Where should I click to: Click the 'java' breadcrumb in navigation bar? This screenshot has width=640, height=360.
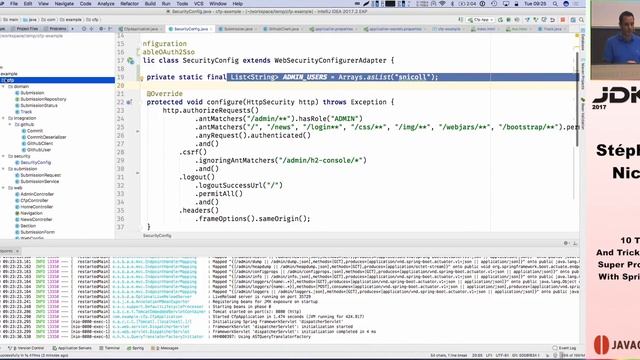coord(30,20)
